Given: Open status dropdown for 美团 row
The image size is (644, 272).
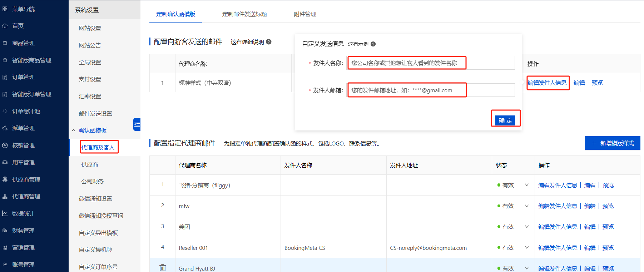Looking at the screenshot, I should [527, 226].
